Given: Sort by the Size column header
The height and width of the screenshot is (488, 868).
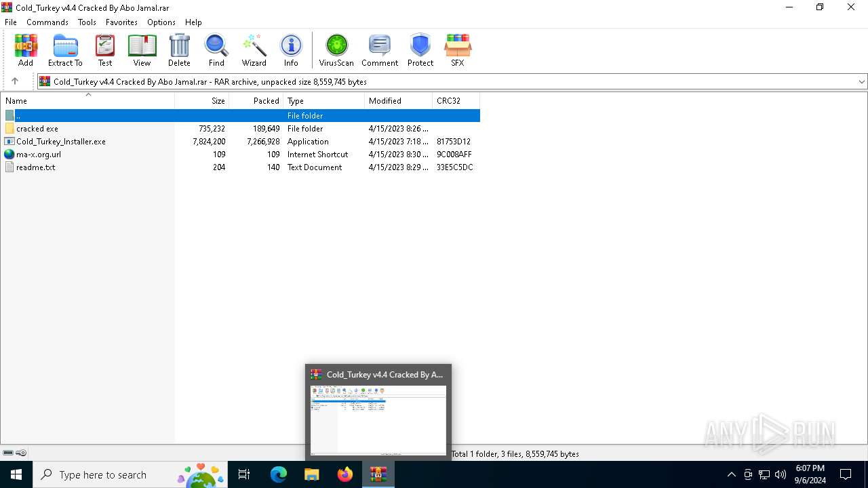Looking at the screenshot, I should (202, 100).
